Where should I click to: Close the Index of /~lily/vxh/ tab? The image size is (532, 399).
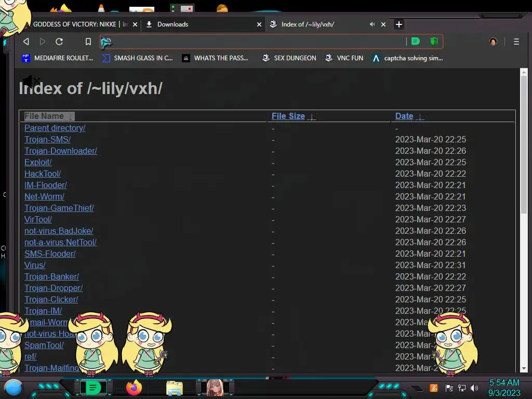[383, 24]
